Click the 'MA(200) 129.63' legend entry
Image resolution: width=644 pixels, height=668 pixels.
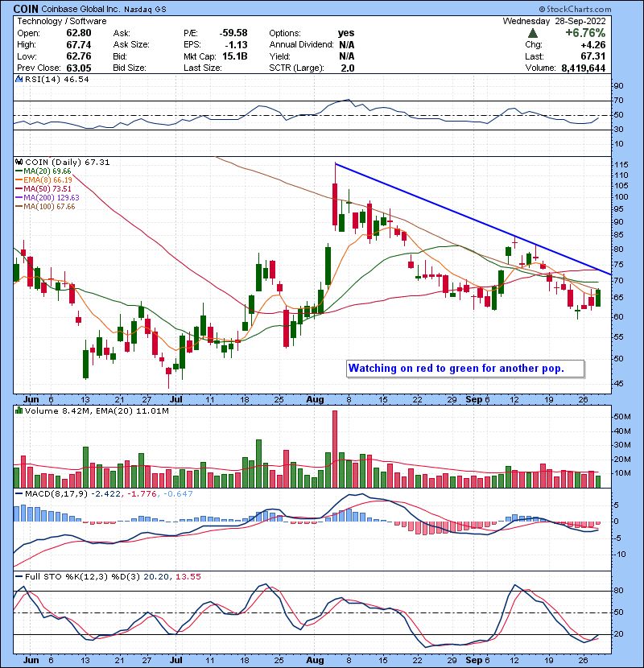(52, 198)
